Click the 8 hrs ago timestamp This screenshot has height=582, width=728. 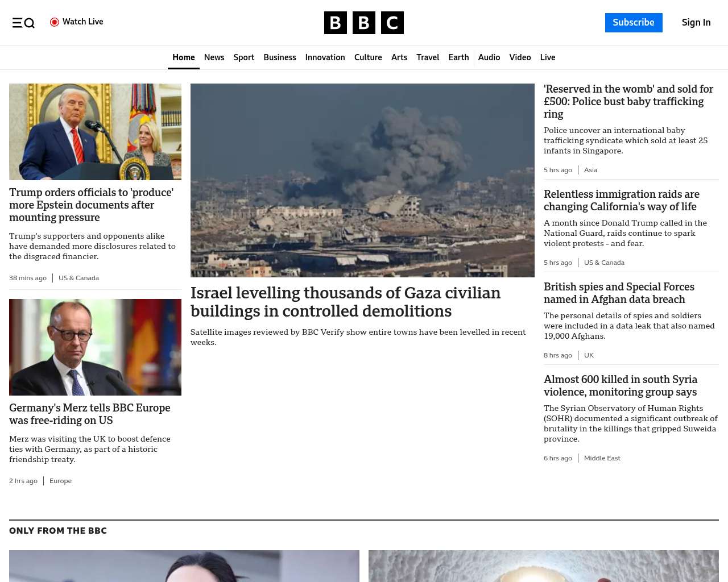(558, 355)
